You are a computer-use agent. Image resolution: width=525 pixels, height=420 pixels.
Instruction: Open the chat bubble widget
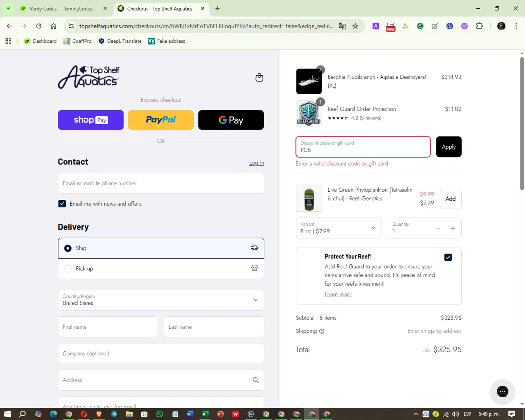tap(502, 391)
